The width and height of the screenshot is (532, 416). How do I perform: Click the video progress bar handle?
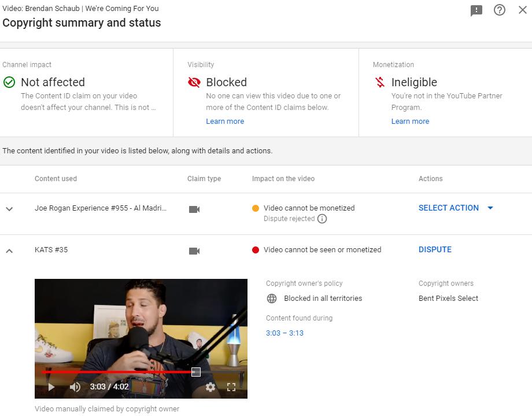coord(196,372)
